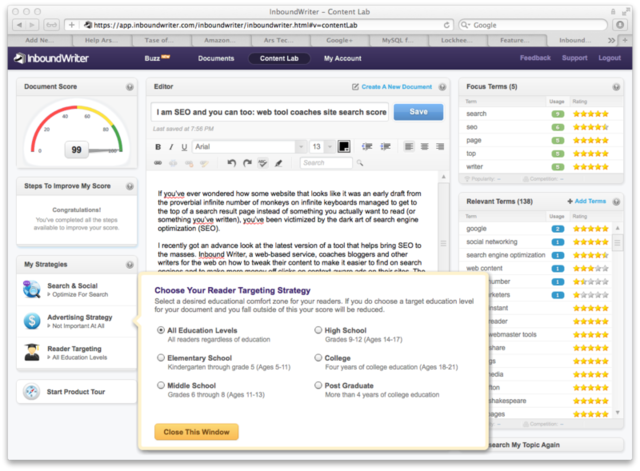Click Add Terms link
Image resolution: width=640 pixels, height=471 pixels.
pos(590,201)
